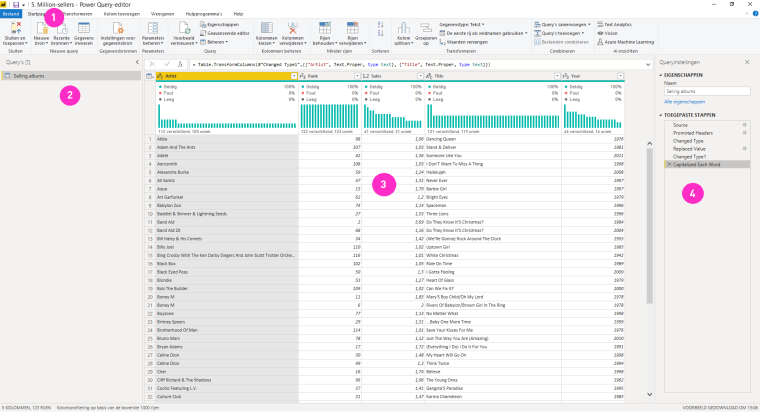Open De eerste rij als veldnamen gebruiken
Viewport: 760px width, 412px height.
coord(483,33)
